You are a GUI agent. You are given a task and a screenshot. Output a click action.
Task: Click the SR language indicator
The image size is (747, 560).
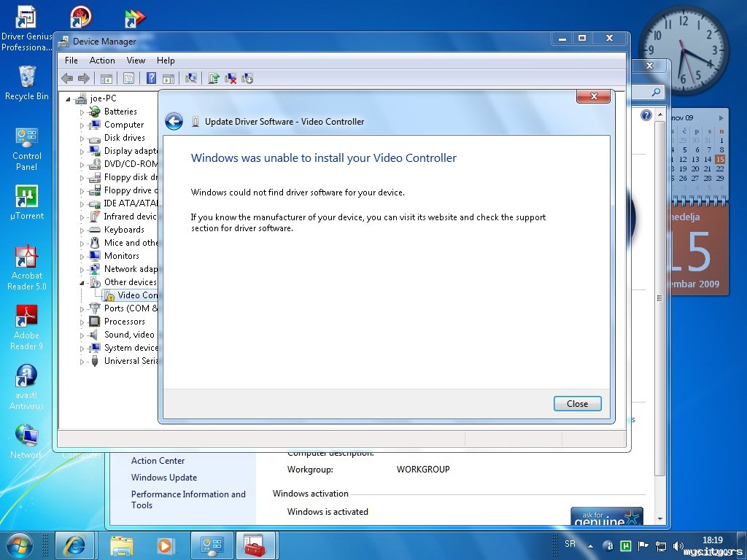tap(570, 544)
